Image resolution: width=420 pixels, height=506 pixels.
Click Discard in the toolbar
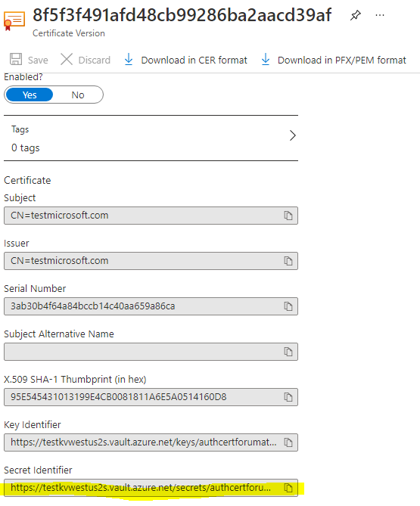click(86, 60)
